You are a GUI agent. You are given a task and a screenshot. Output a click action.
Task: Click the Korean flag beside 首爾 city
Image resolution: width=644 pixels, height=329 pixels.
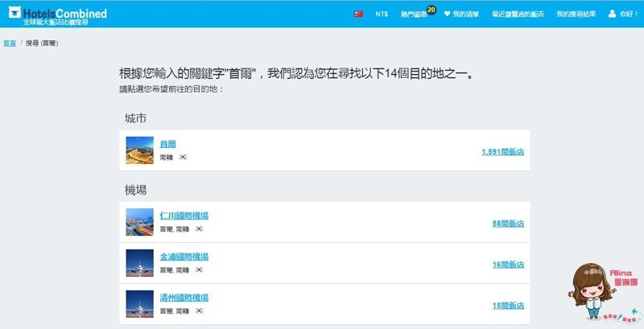183,157
